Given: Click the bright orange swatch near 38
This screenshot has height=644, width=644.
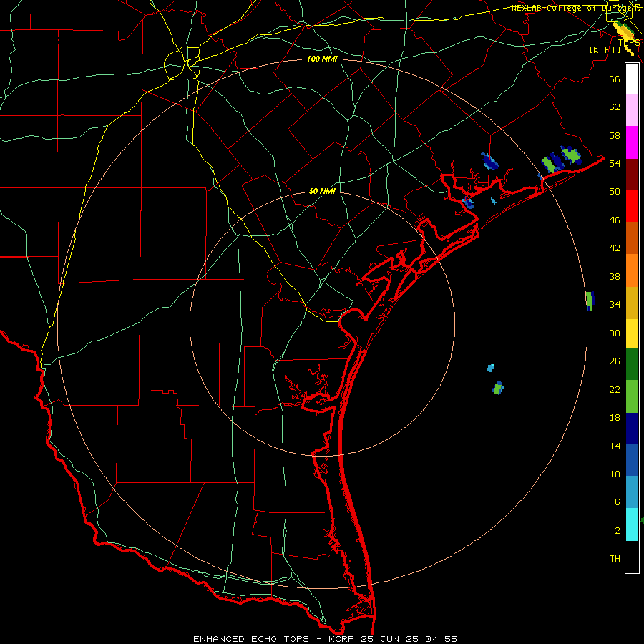Looking at the screenshot, I should pyautogui.click(x=632, y=270).
